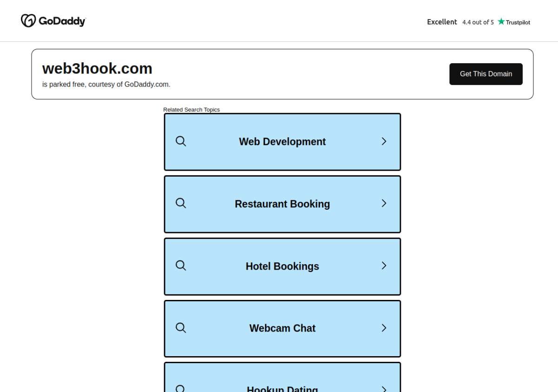Click the web3hook.com domain heading

point(97,68)
